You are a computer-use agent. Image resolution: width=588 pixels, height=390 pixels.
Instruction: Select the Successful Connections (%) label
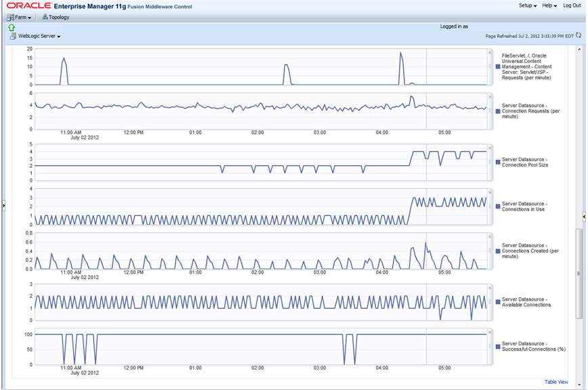(534, 347)
